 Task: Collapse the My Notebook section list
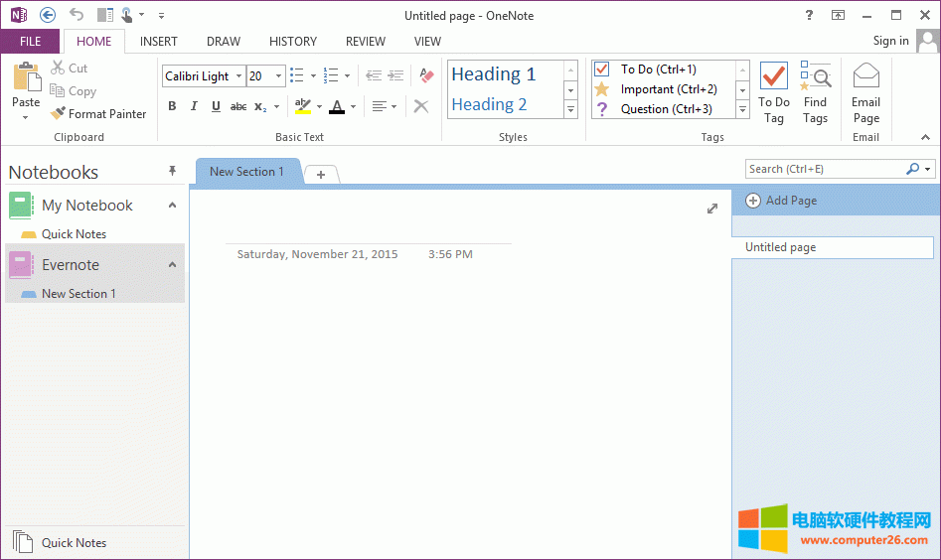pos(172,206)
